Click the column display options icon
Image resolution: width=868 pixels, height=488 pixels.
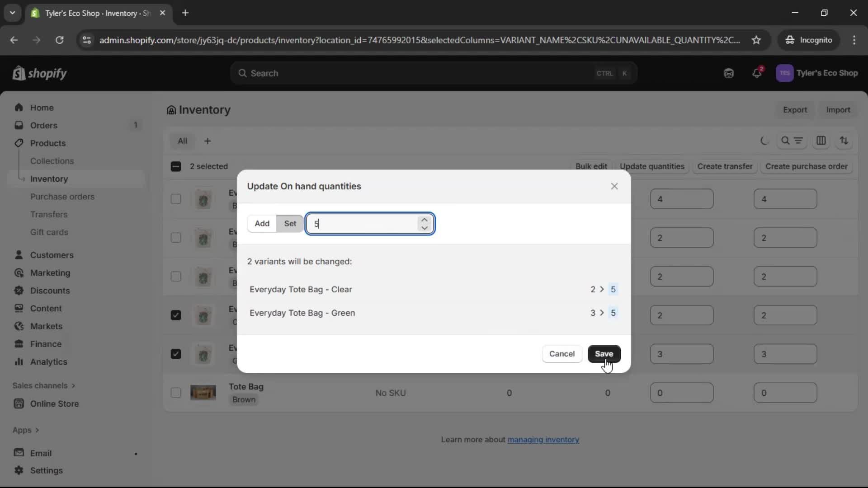[x=821, y=141]
